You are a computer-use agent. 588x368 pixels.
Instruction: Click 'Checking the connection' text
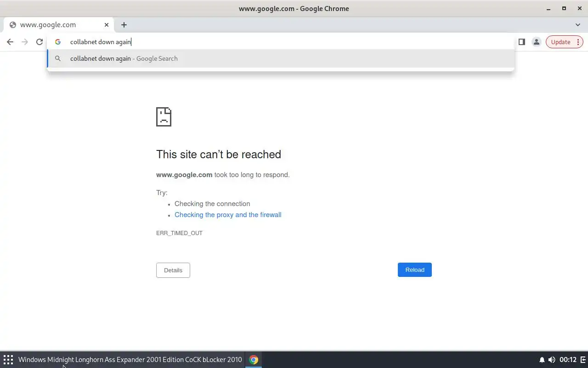(x=212, y=204)
